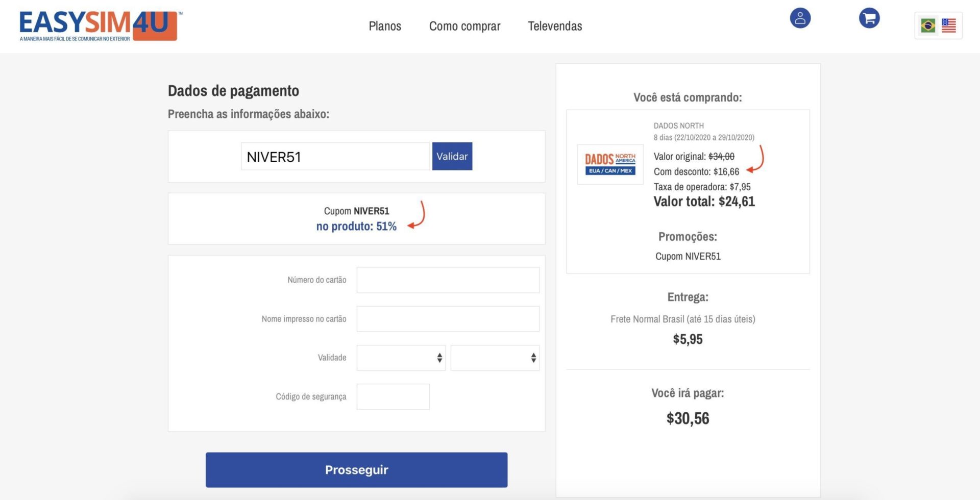This screenshot has height=500, width=980.
Task: Click the Número do cartão field
Action: (448, 280)
